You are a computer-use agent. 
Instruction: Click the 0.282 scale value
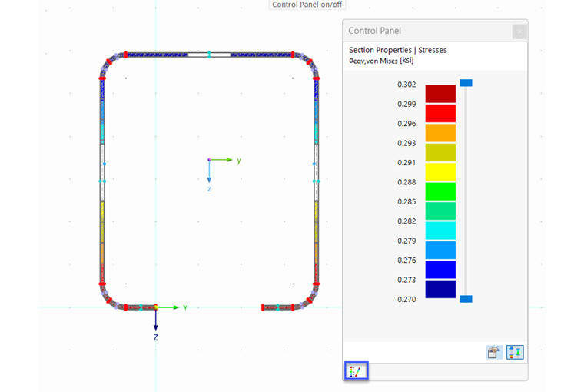tap(406, 221)
